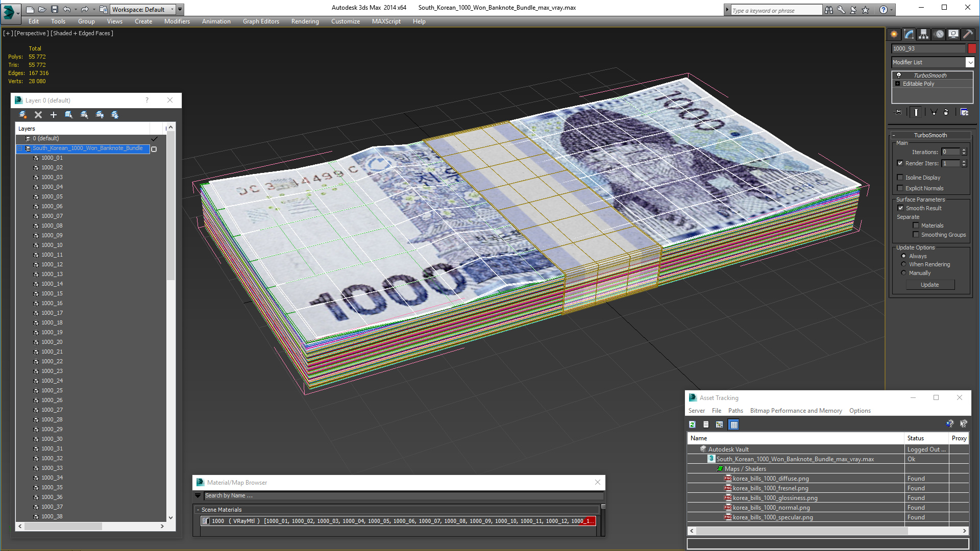Viewport: 980px width, 551px height.
Task: Click the [Shaded + Edged Faces] viewport label
Action: pyautogui.click(x=82, y=33)
